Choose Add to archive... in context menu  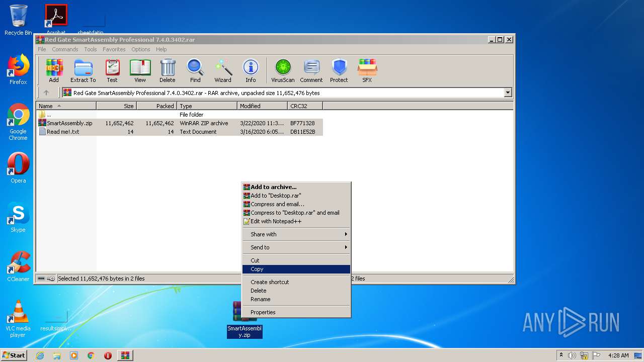[x=296, y=187]
